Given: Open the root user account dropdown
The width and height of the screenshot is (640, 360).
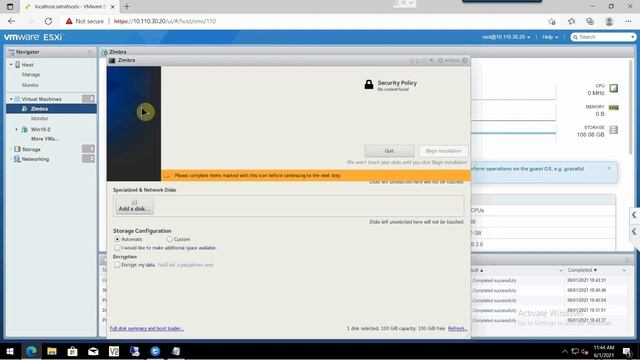Looking at the screenshot, I should coord(506,37).
